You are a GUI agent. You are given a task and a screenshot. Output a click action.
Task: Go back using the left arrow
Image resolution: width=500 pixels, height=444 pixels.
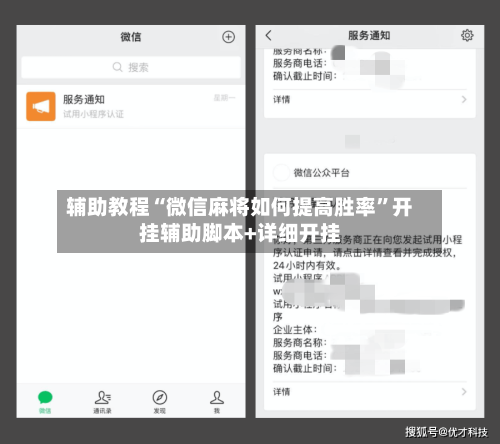(269, 35)
